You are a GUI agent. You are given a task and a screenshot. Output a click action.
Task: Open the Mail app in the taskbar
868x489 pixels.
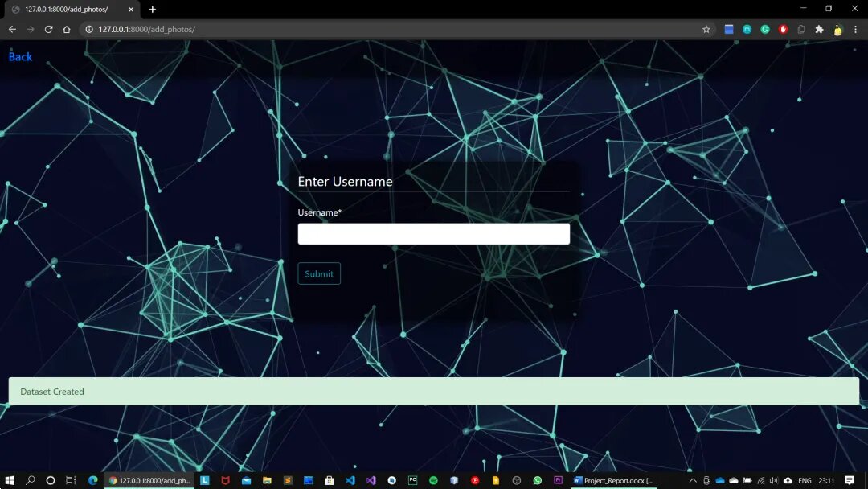pyautogui.click(x=247, y=480)
